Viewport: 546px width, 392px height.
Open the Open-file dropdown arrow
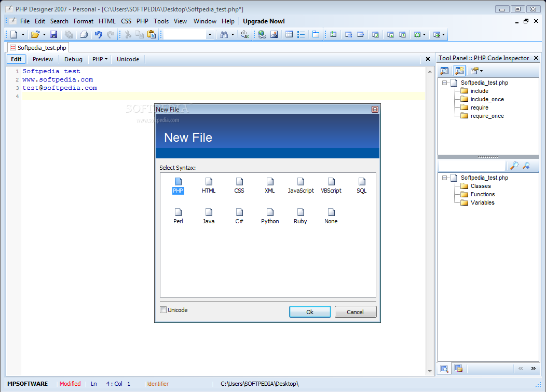[44, 34]
